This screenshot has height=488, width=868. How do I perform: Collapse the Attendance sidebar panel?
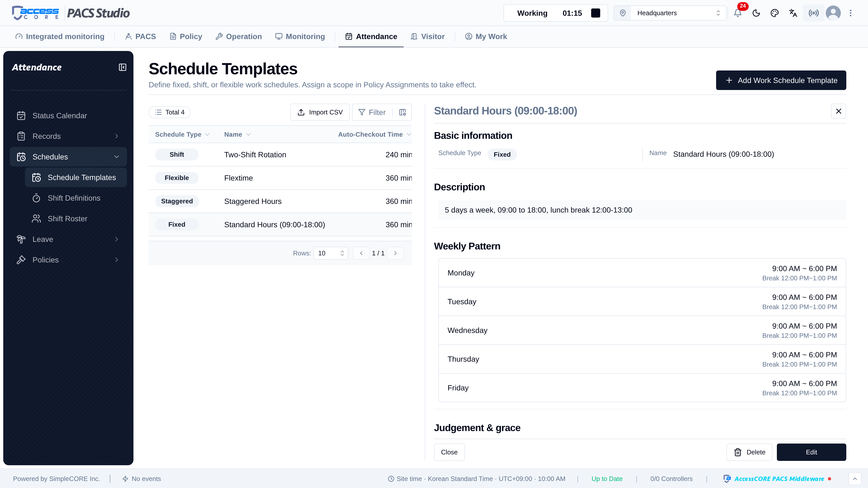click(122, 67)
